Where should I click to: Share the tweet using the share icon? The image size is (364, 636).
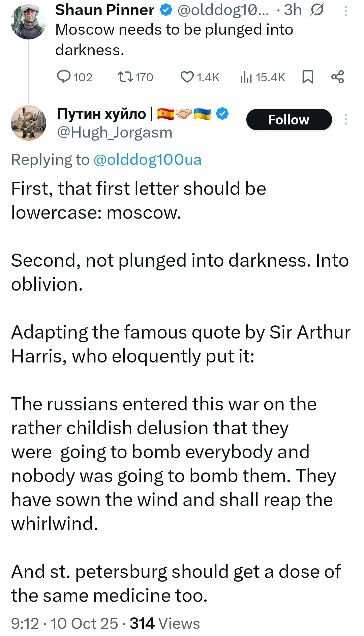(x=338, y=77)
